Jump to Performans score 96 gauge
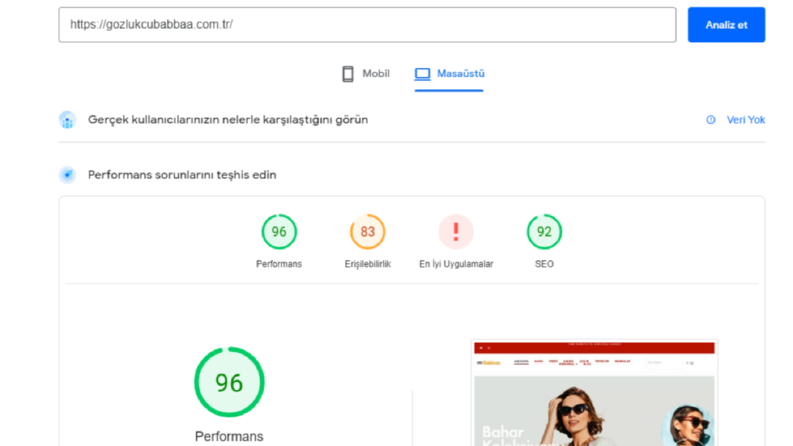The image size is (793, 446). coord(279,232)
